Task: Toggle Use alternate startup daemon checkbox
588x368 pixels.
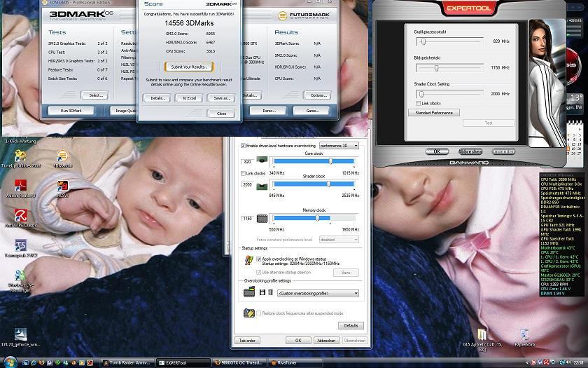Action: coord(258,272)
